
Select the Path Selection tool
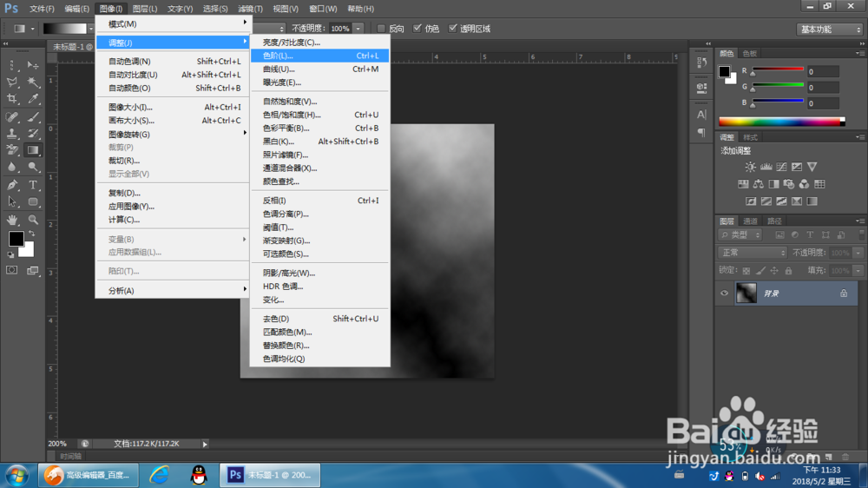click(12, 202)
